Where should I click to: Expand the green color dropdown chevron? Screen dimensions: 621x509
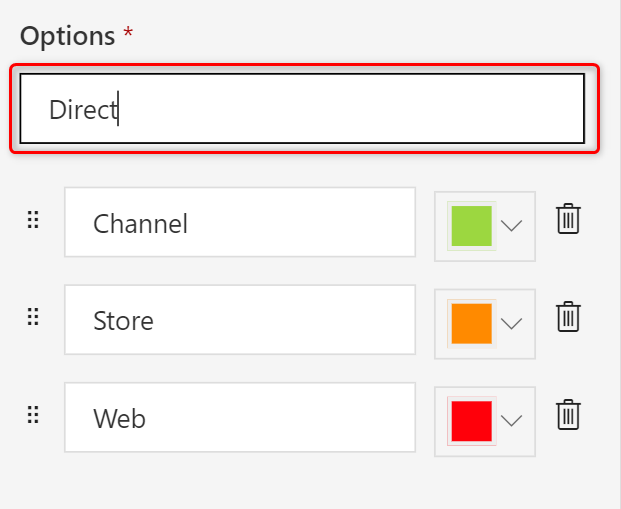coord(512,226)
